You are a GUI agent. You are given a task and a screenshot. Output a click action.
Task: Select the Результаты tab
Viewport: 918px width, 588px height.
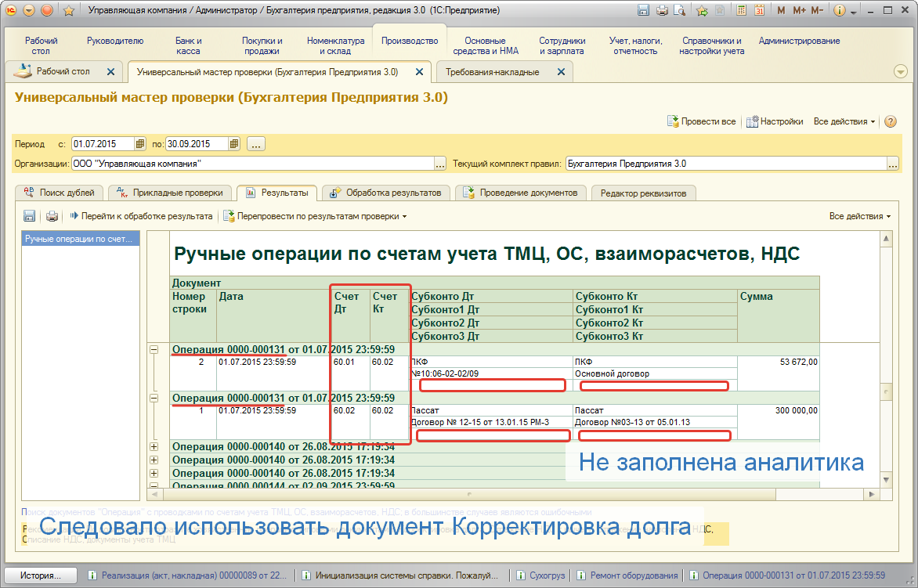(x=276, y=193)
